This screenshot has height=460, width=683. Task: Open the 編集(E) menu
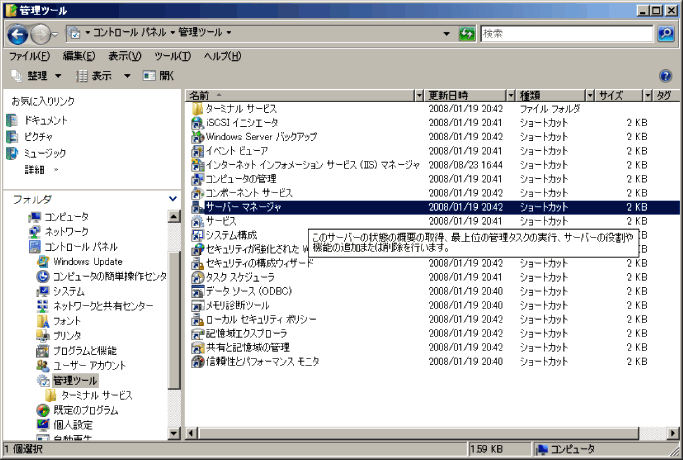[x=78, y=56]
